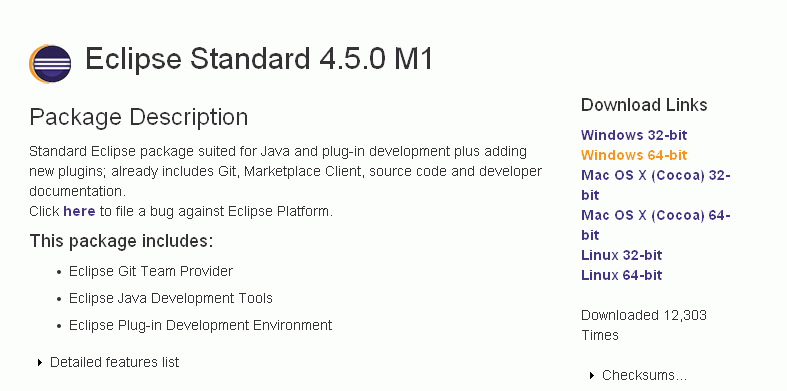Click the disclosure triangle next to Checksums
The height and width of the screenshot is (391, 787).
(x=592, y=375)
